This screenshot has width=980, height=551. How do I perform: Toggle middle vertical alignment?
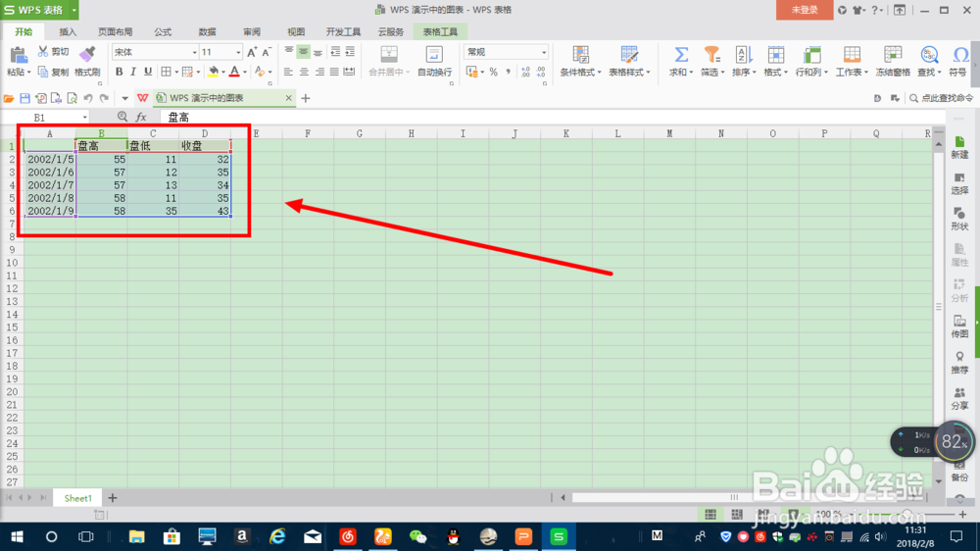[303, 52]
